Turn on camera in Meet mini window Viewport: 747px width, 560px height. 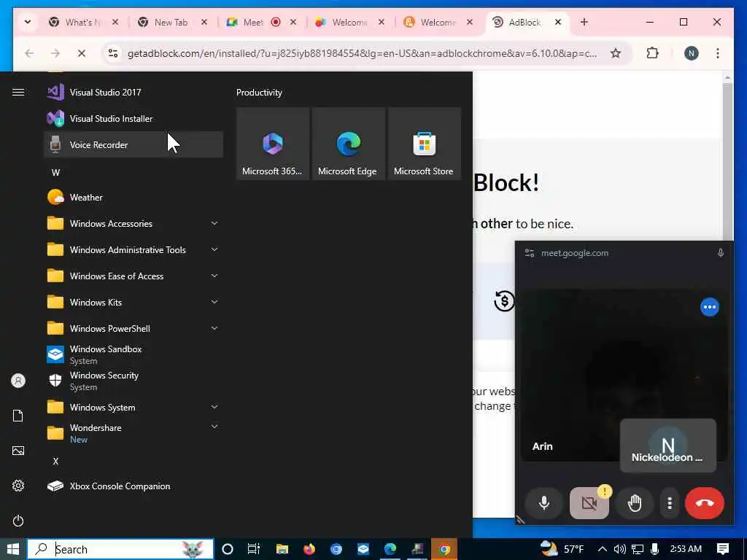click(589, 503)
